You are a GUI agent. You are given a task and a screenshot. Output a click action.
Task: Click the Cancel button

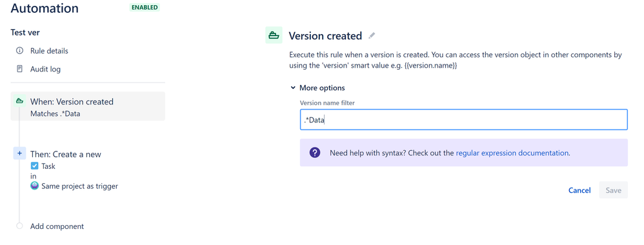[579, 190]
